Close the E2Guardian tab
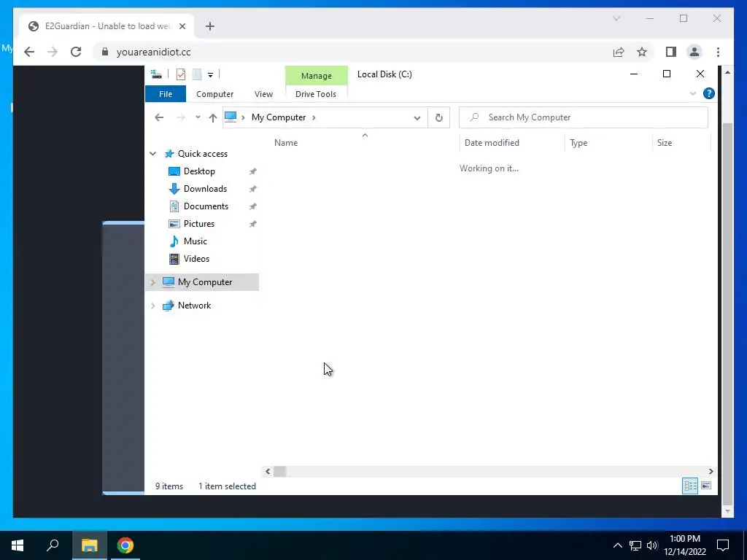 pos(182,26)
